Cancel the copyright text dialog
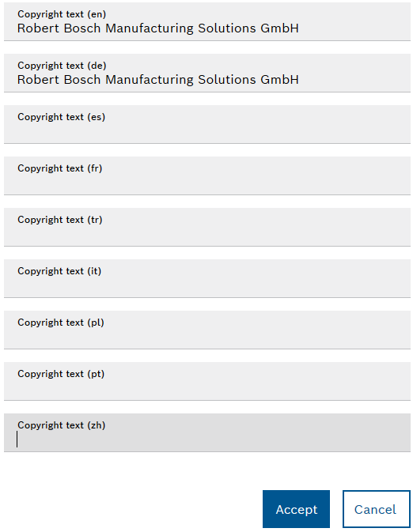Image resolution: width=413 pixels, height=532 pixels. (x=377, y=508)
